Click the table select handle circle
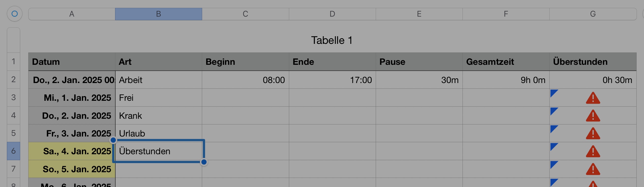This screenshot has height=187, width=644. 15,14
